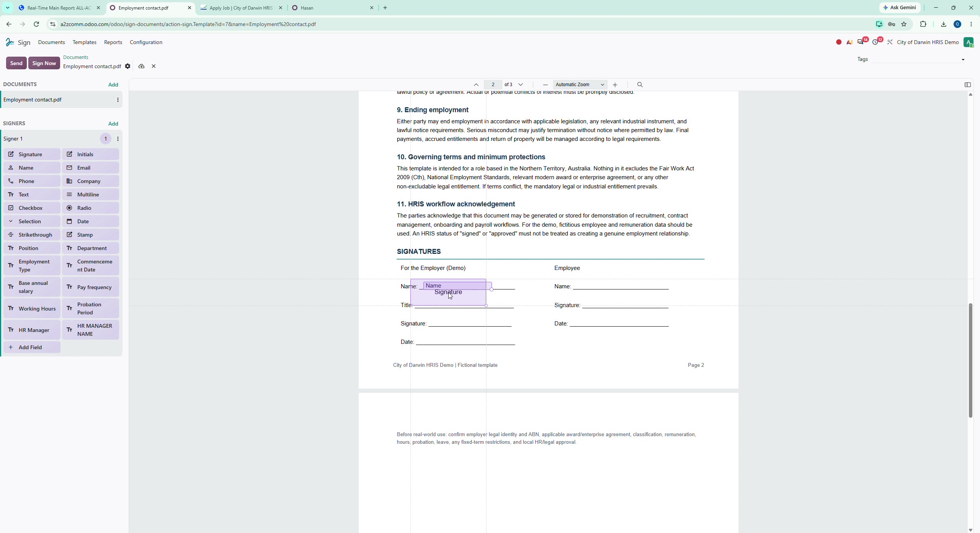Click the page number input field
This screenshot has width=980, height=533.
click(493, 85)
